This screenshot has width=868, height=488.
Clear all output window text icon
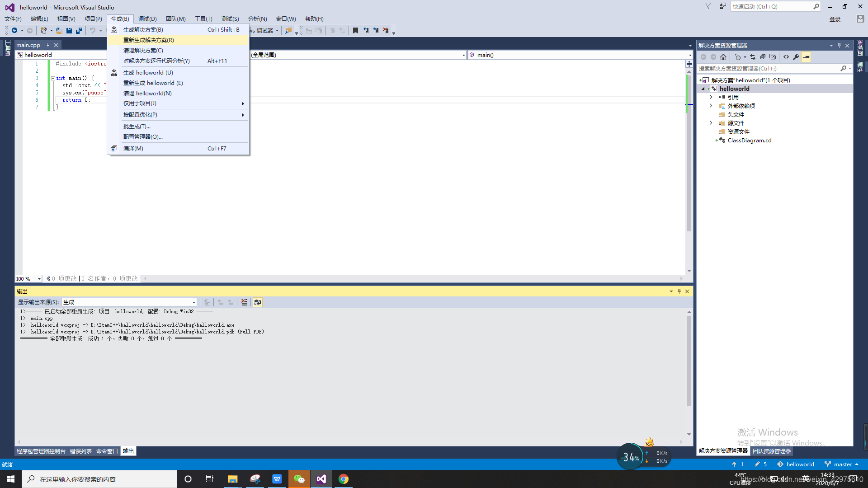tap(244, 302)
